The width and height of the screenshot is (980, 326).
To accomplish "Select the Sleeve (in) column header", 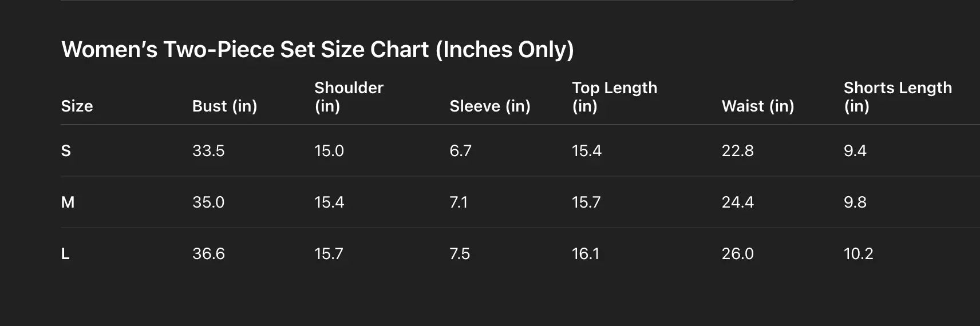I will click(489, 106).
